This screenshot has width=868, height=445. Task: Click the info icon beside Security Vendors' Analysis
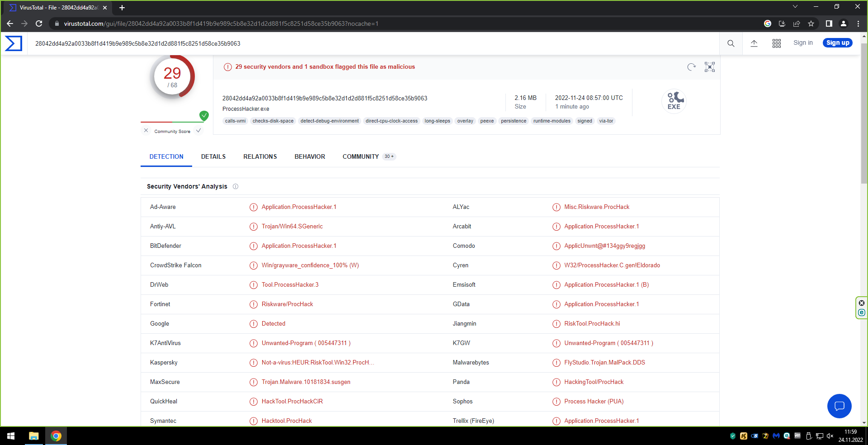[x=236, y=186]
